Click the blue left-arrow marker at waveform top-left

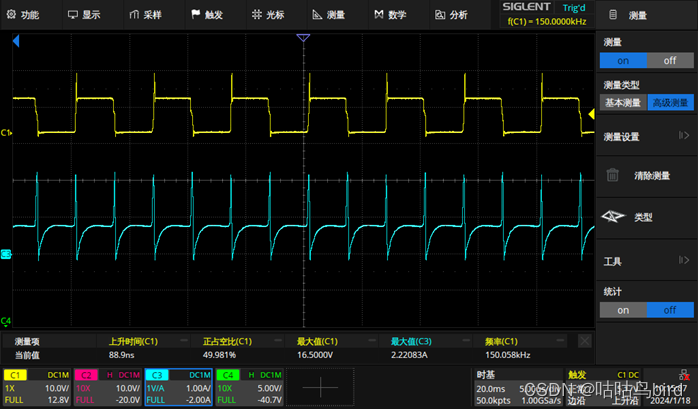point(16,41)
